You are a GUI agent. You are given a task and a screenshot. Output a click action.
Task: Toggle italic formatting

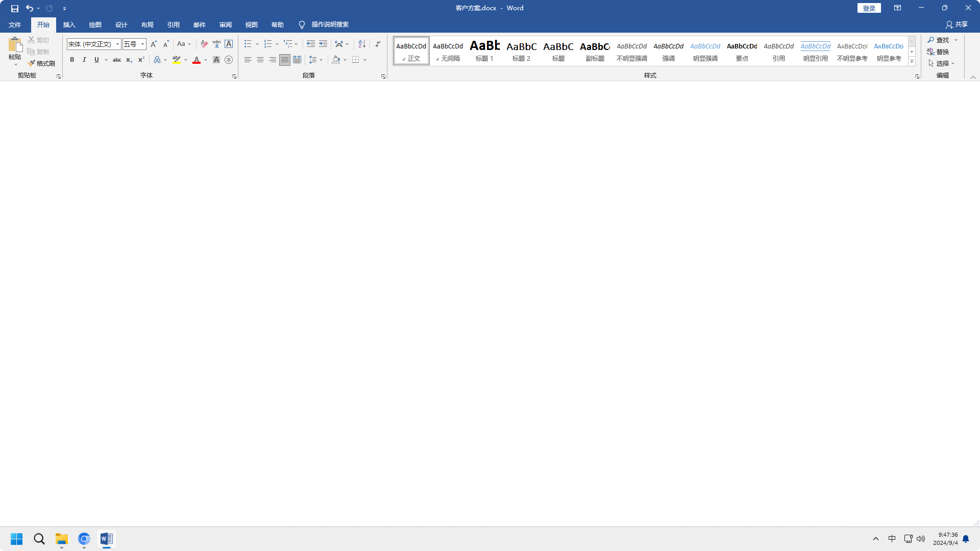84,60
